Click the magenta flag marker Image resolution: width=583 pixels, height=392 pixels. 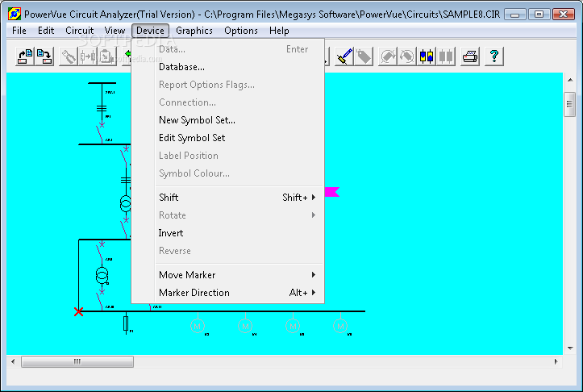pyautogui.click(x=332, y=192)
